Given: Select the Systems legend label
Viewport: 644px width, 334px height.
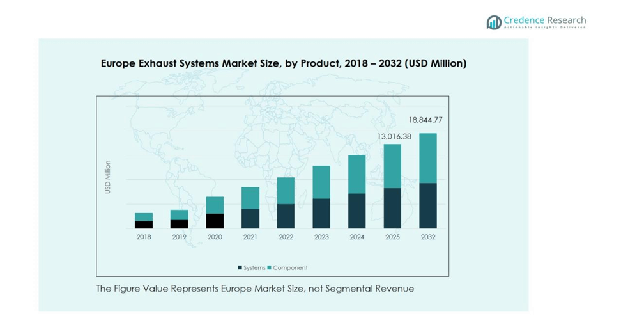Looking at the screenshot, I should 254,267.
